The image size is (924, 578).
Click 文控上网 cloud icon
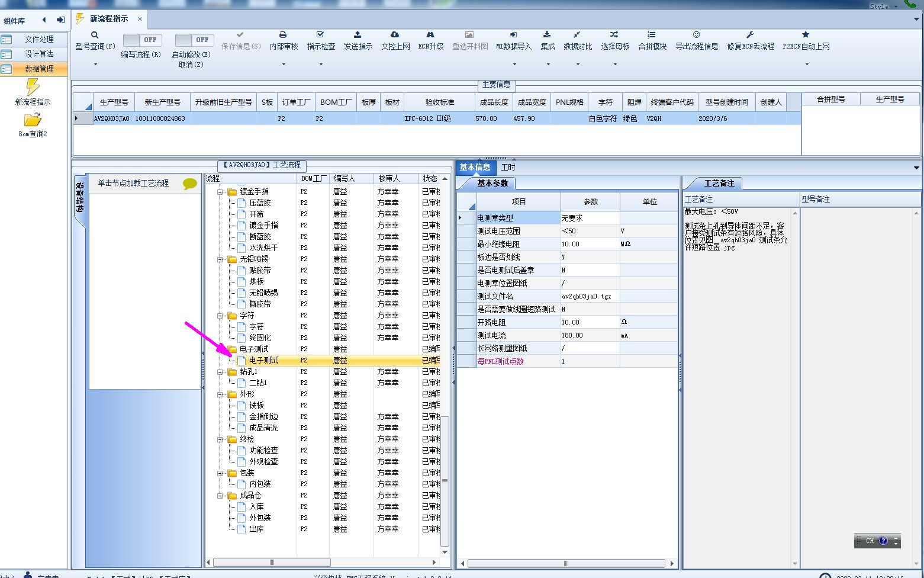click(395, 35)
